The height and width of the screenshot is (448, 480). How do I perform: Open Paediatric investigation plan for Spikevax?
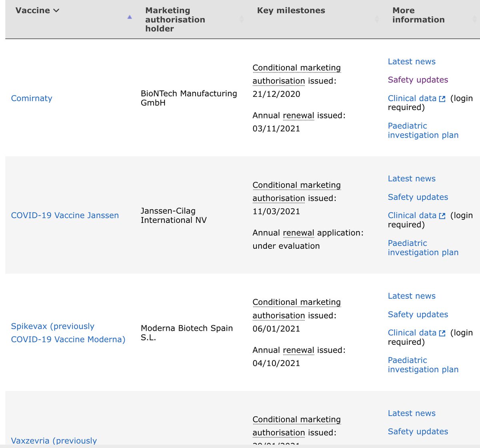tap(423, 365)
